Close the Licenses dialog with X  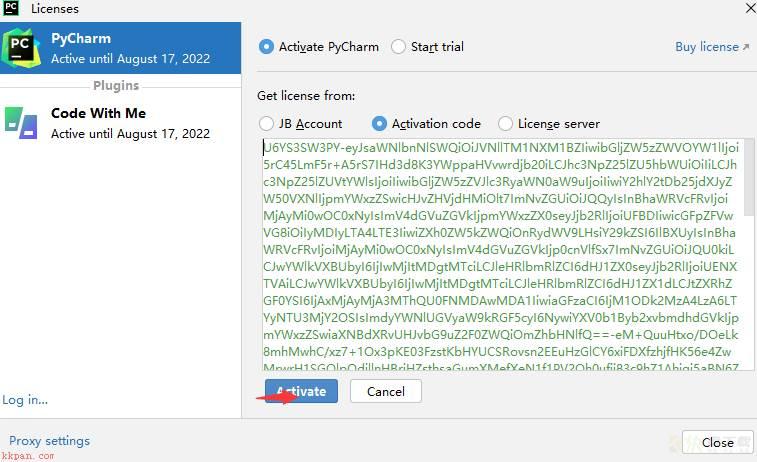pyautogui.click(x=751, y=8)
